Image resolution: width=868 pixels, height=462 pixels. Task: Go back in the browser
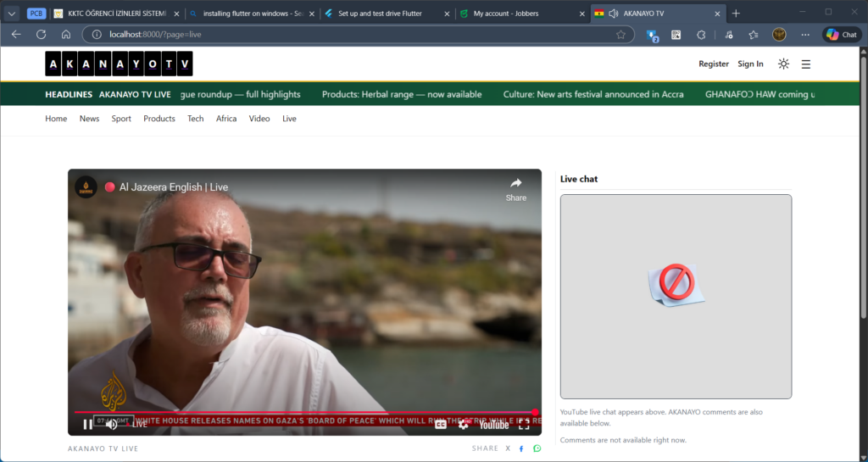[16, 34]
